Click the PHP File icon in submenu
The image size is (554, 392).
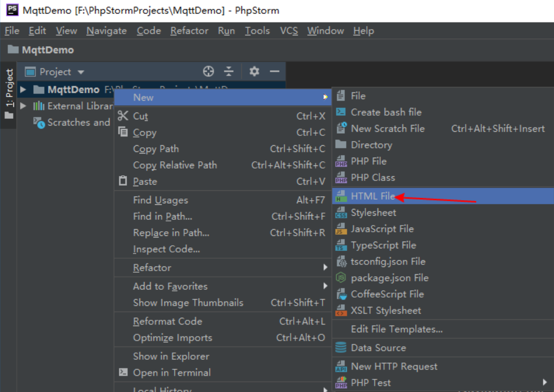click(341, 161)
